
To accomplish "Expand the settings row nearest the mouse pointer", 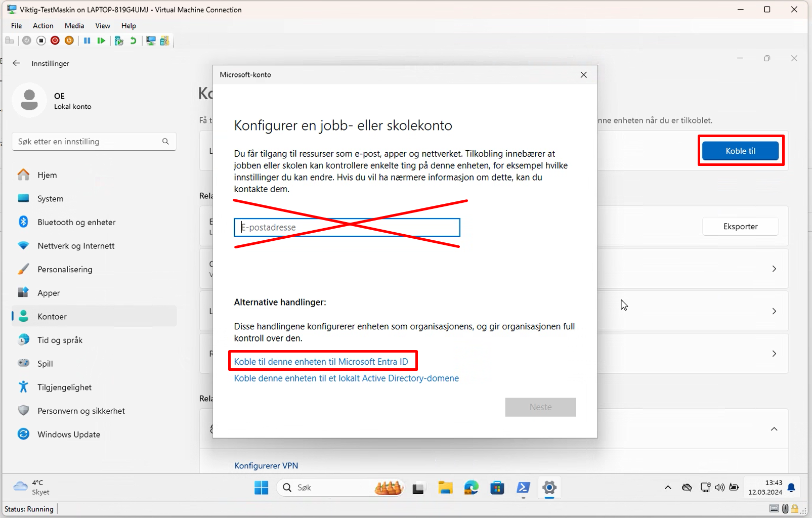I will [774, 311].
